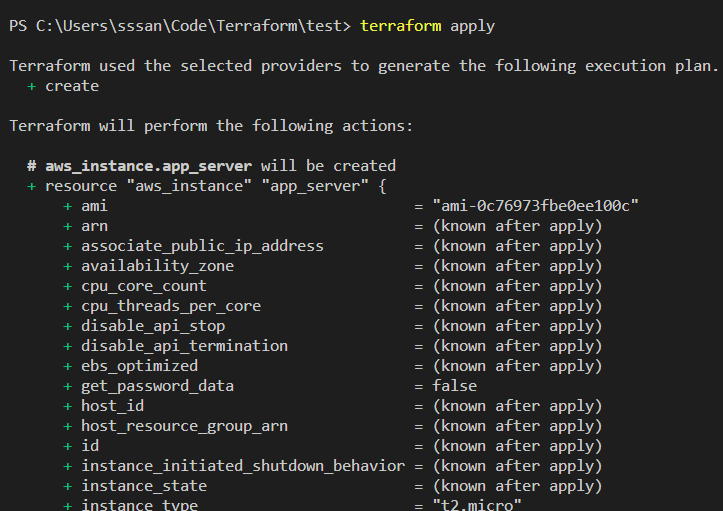Click the availability_zone attribute name
The height and width of the screenshot is (511, 723).
157,266
